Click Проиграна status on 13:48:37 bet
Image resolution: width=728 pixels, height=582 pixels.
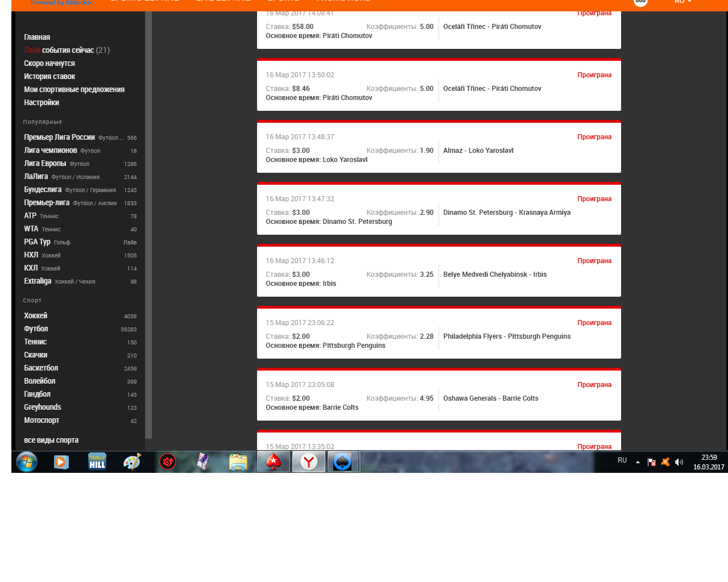coord(594,137)
